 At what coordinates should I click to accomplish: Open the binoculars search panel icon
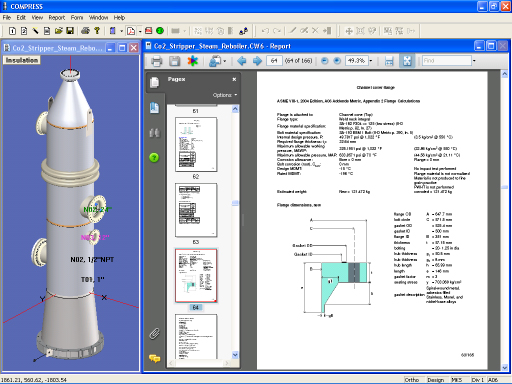click(x=154, y=133)
